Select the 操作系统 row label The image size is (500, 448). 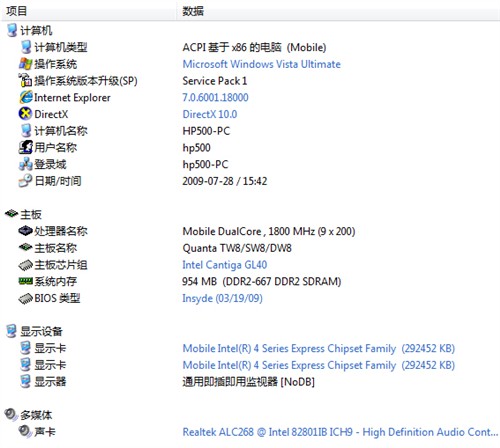tap(55, 64)
